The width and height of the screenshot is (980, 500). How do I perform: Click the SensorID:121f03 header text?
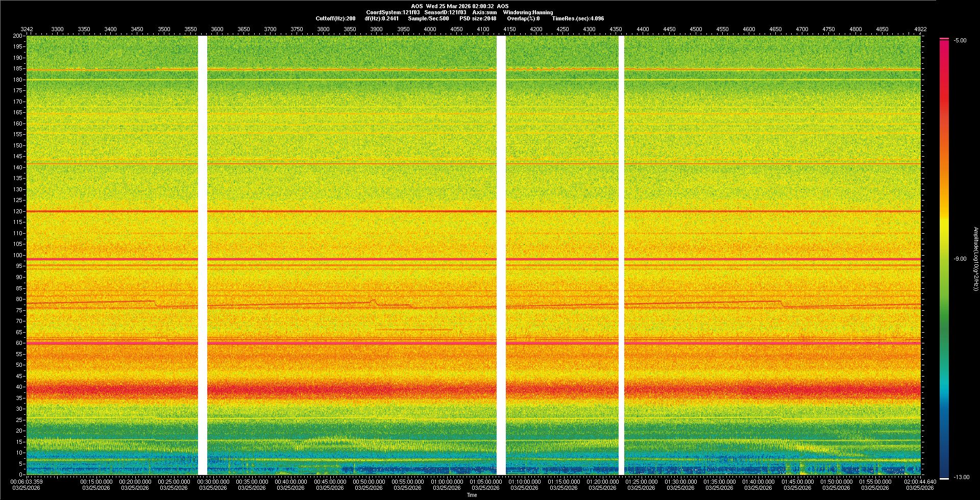pyautogui.click(x=445, y=12)
